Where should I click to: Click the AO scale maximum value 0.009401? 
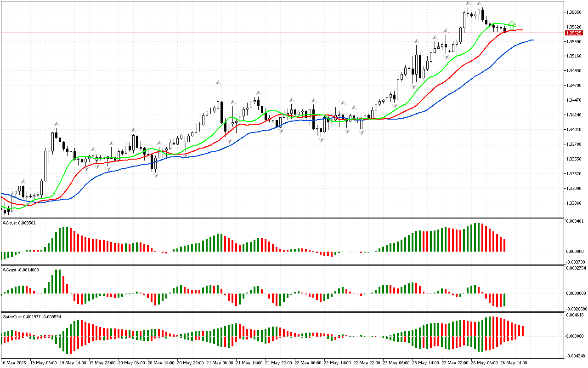click(x=576, y=221)
